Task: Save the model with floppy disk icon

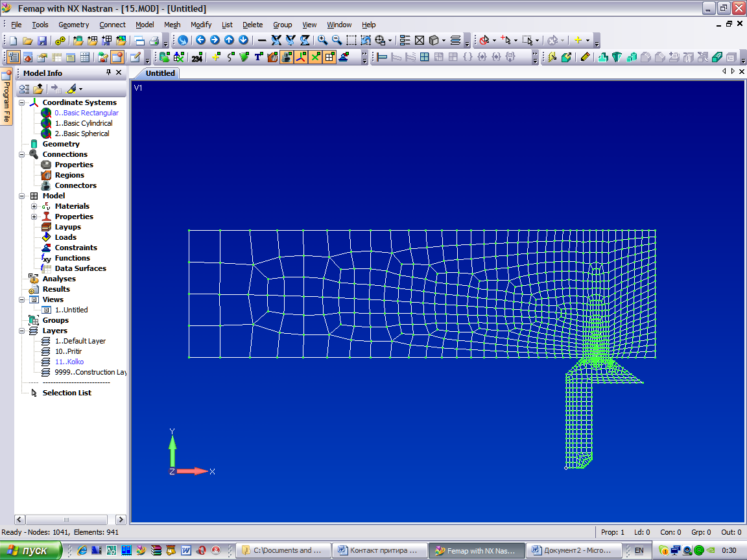Action: [42, 40]
